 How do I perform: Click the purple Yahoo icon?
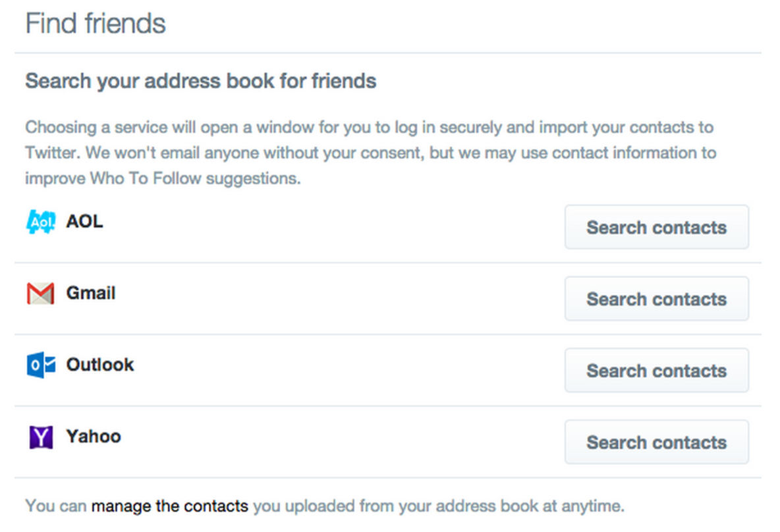click(40, 437)
